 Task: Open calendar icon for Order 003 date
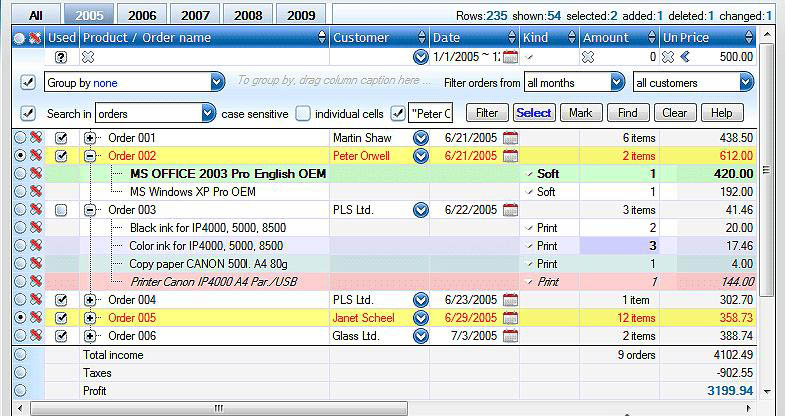[x=510, y=210]
